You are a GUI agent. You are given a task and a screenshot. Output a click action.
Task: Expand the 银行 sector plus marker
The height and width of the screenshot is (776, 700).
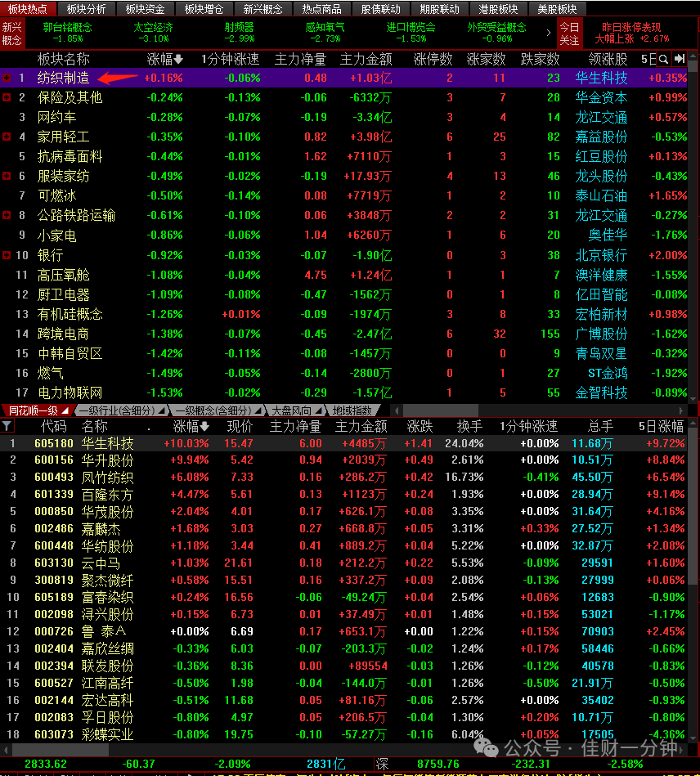click(7, 255)
